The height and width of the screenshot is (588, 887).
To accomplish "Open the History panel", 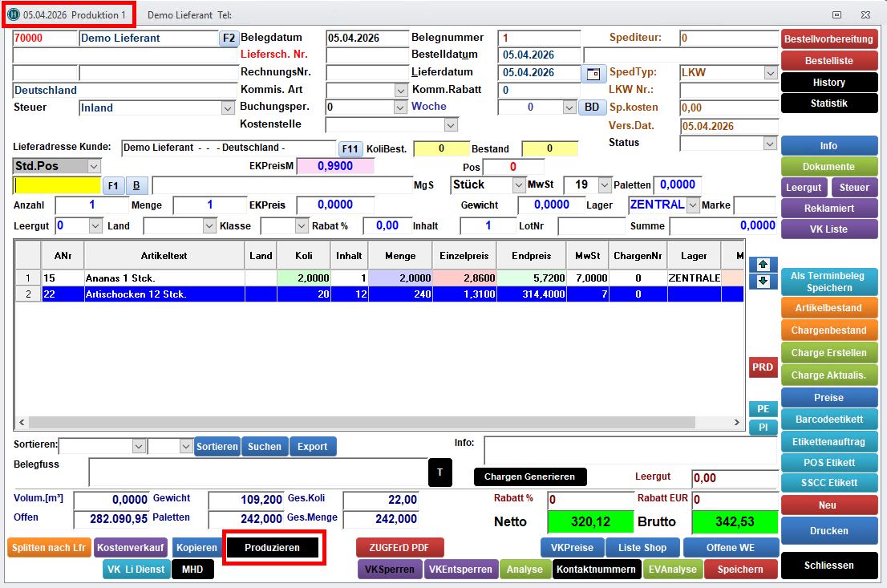I will 828,83.
